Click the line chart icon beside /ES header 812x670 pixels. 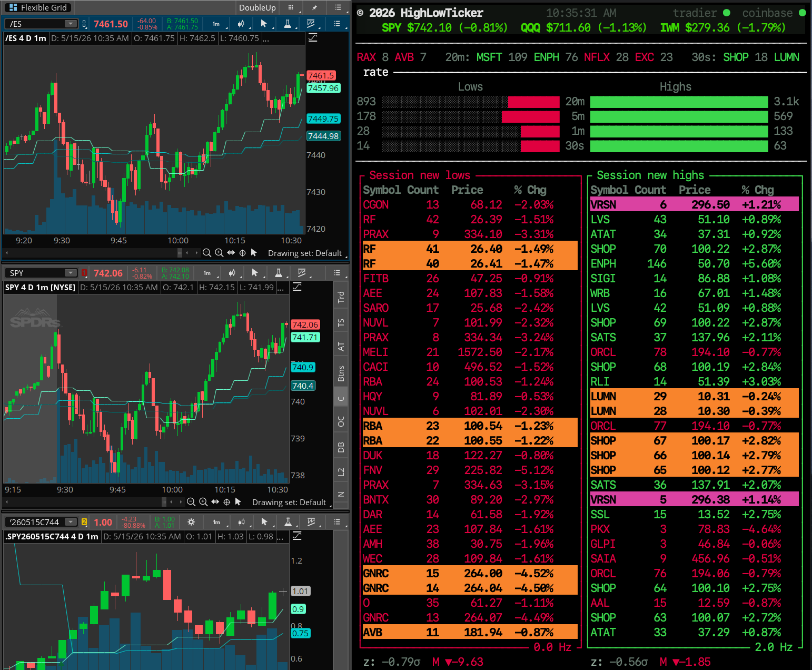coord(313,38)
